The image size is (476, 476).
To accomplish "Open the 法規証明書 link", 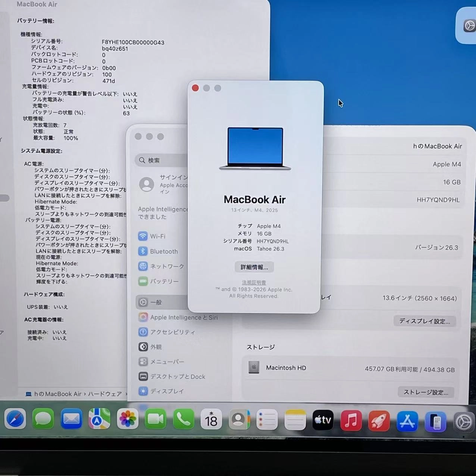I will point(254,282).
